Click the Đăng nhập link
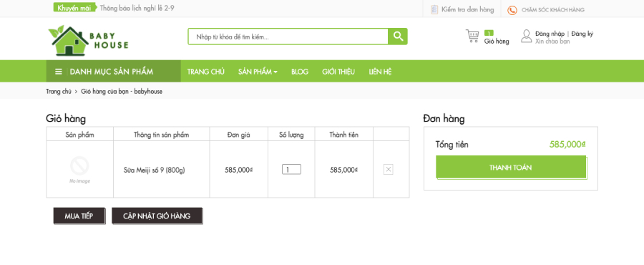The height and width of the screenshot is (265, 644). click(x=550, y=34)
